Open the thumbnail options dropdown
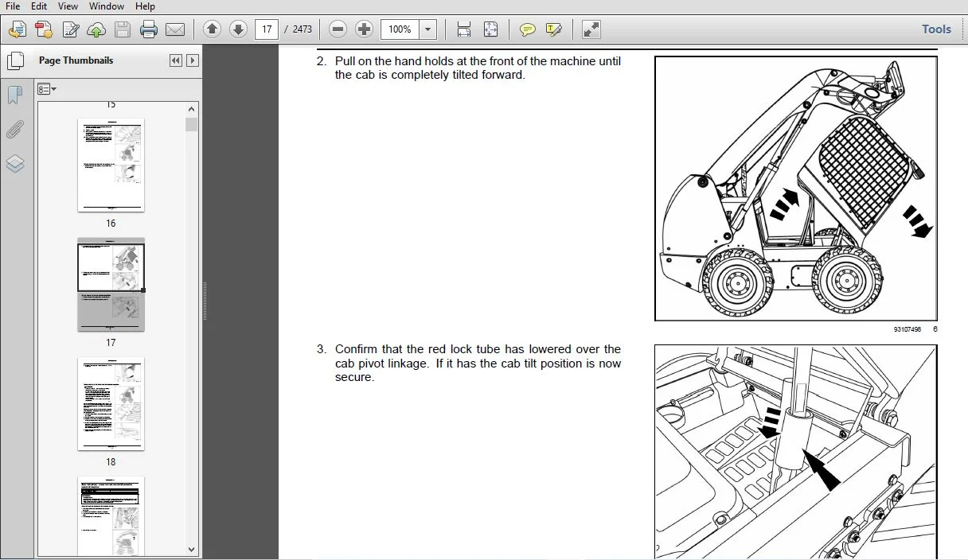This screenshot has height=560, width=968. click(47, 89)
